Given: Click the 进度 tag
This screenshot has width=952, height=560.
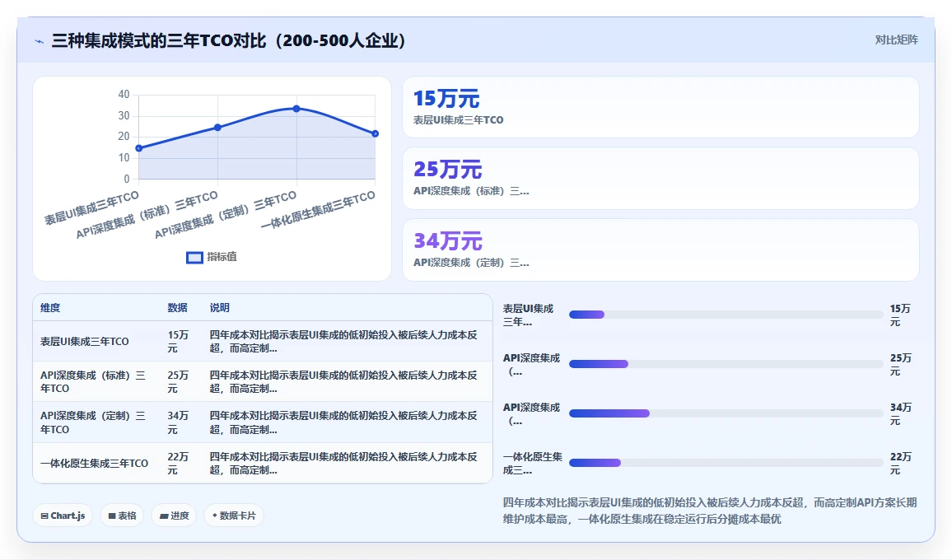Looking at the screenshot, I should pyautogui.click(x=175, y=516).
